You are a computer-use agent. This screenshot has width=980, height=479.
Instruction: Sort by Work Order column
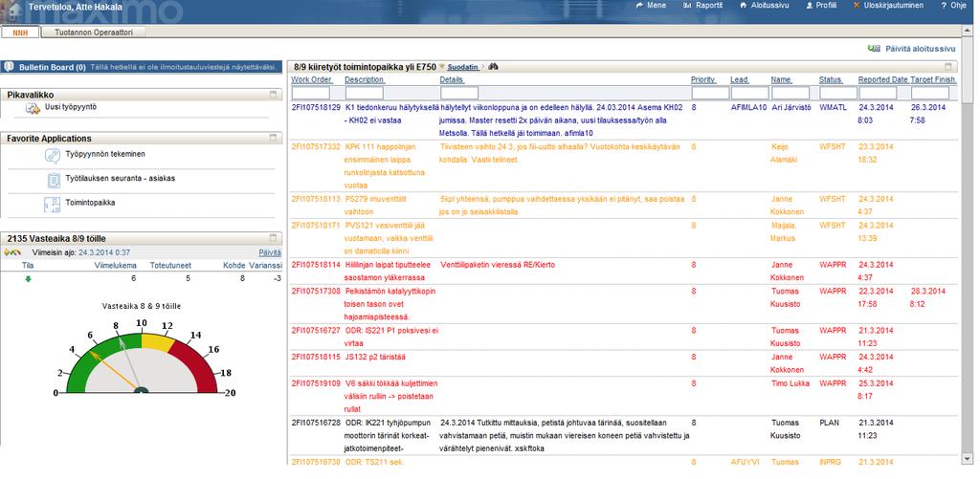click(311, 80)
